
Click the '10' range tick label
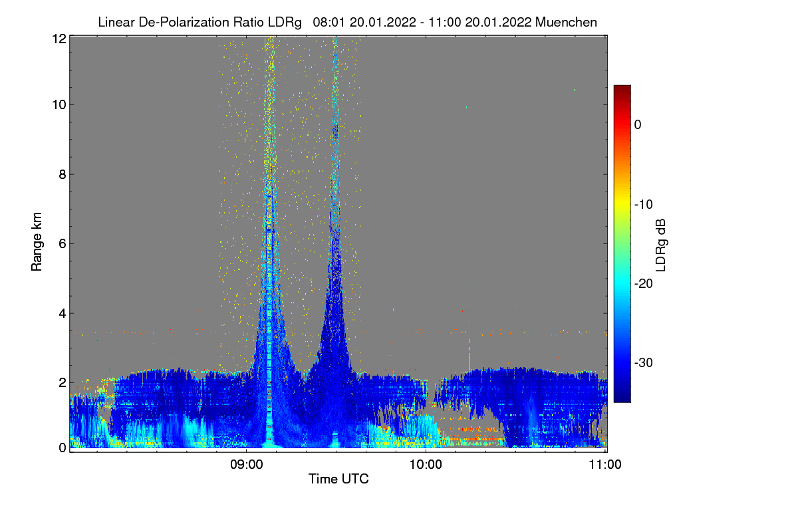coord(59,104)
